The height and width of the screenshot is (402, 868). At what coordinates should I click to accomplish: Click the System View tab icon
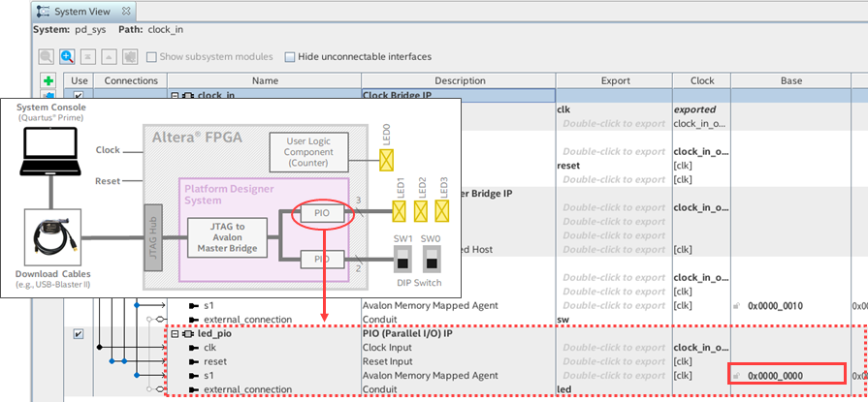pos(42,10)
